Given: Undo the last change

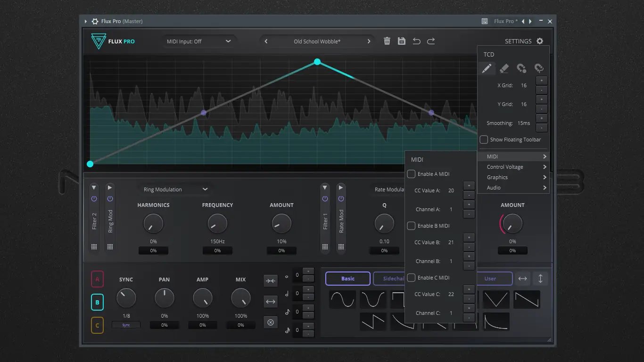Looking at the screenshot, I should [416, 41].
